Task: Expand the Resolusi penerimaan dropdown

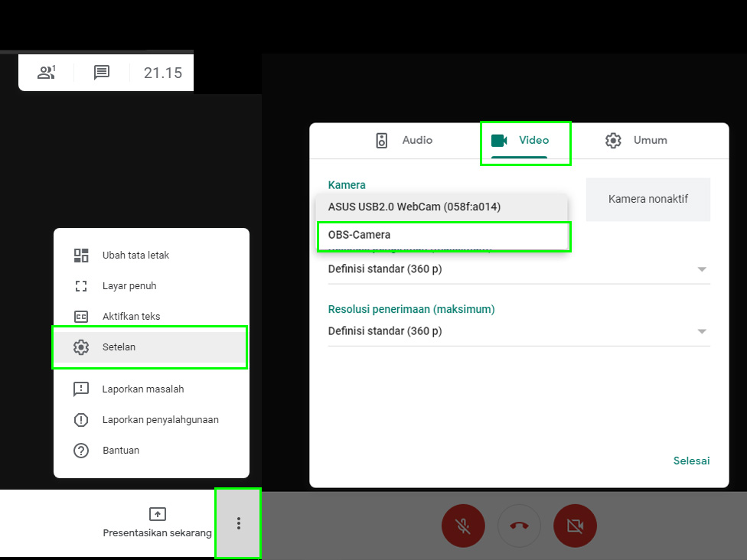Action: pyautogui.click(x=702, y=330)
